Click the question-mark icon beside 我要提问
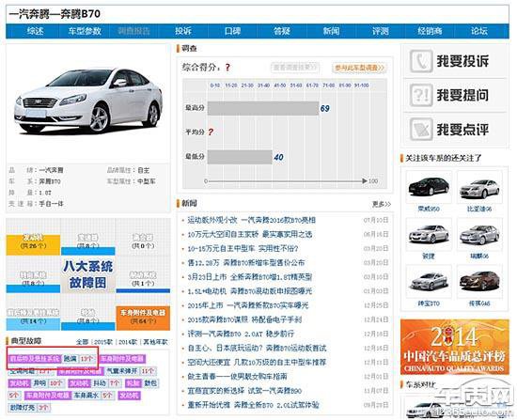Viewport: 517px width, 420px height. click(x=421, y=95)
